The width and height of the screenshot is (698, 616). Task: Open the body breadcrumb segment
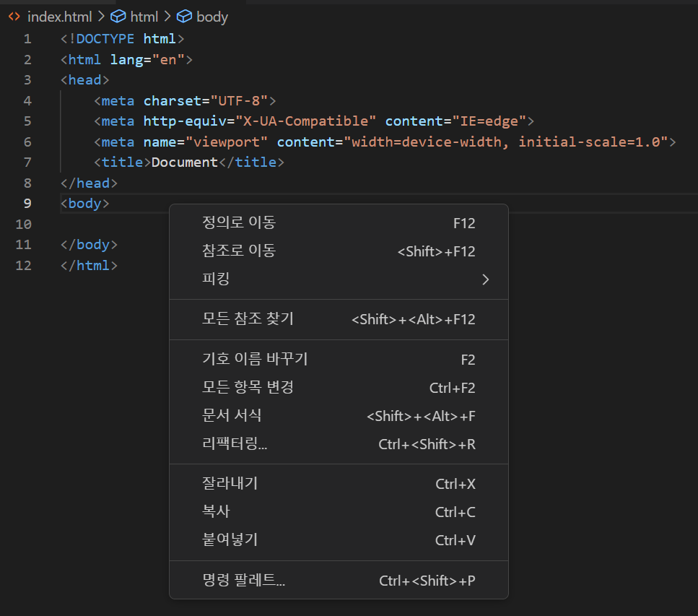coord(212,17)
